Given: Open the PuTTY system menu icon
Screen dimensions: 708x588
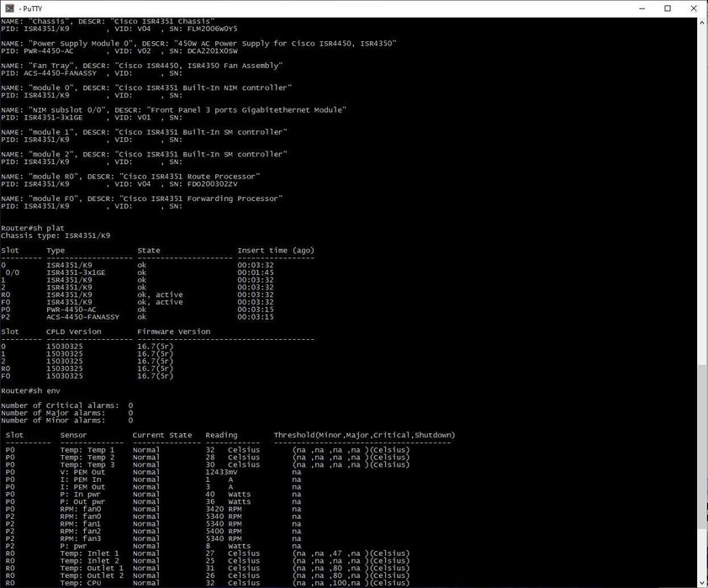Looking at the screenshot, I should click(9, 8).
